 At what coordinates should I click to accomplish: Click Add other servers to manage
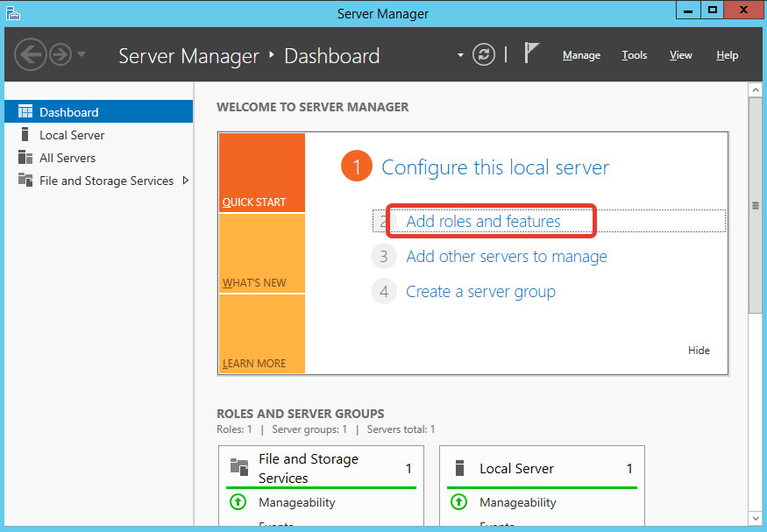(x=506, y=257)
